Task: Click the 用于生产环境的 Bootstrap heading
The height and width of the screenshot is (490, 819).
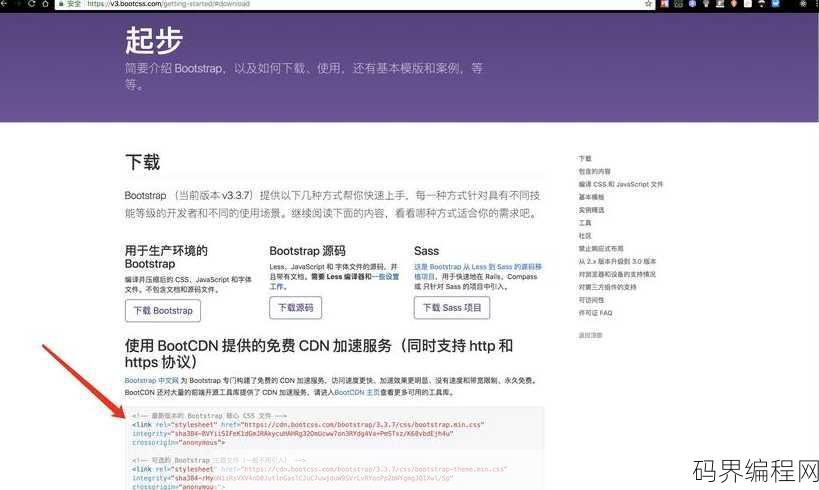Action: (166, 257)
